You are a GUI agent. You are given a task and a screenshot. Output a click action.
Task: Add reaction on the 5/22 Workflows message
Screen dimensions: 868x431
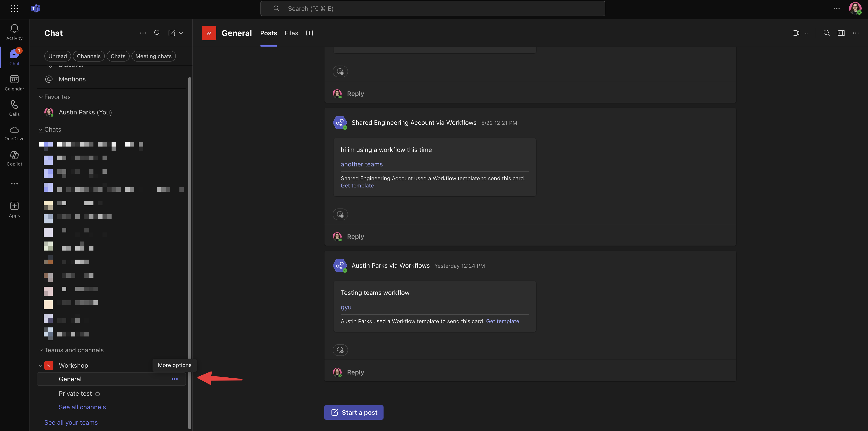[340, 214]
